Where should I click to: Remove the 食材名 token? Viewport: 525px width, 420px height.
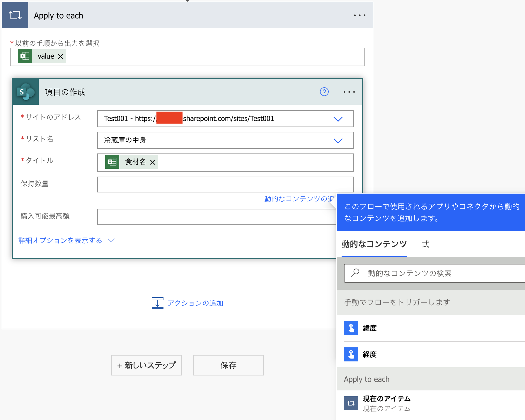152,162
